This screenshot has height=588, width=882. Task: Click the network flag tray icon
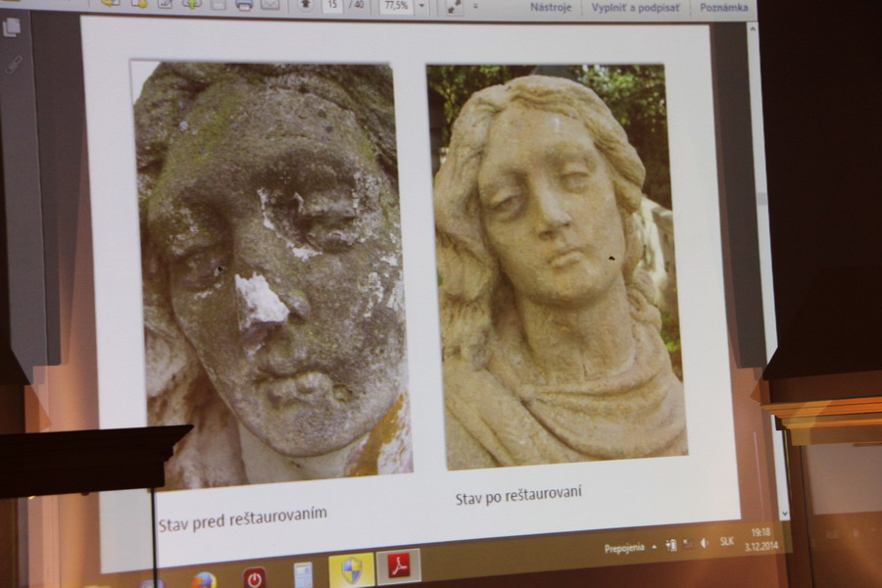[687, 544]
